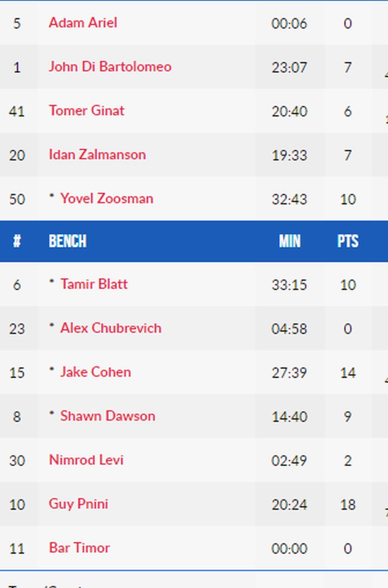Click Tamir Blatt's 33:15 minutes cell
This screenshot has width=388, height=588.
pyautogui.click(x=289, y=285)
